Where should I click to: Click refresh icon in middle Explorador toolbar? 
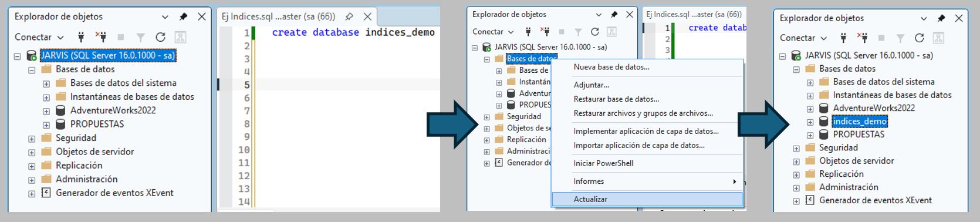coord(595,32)
